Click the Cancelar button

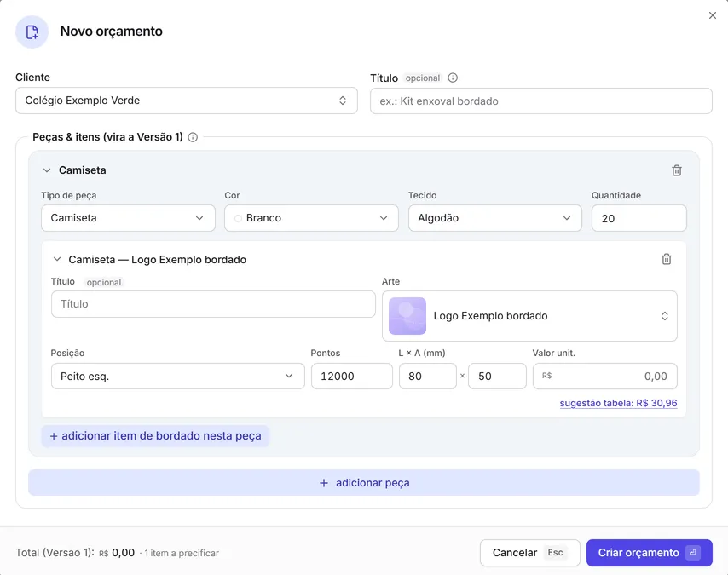tap(529, 553)
